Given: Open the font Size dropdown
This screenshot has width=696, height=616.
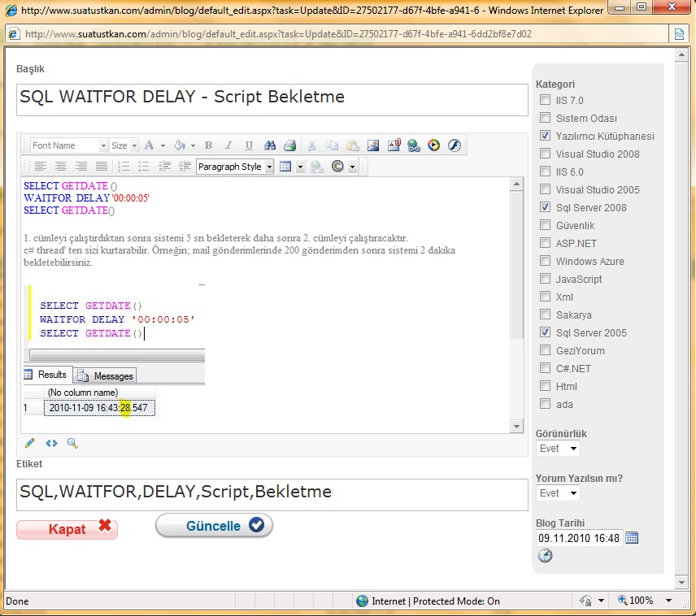Looking at the screenshot, I should click(124, 145).
